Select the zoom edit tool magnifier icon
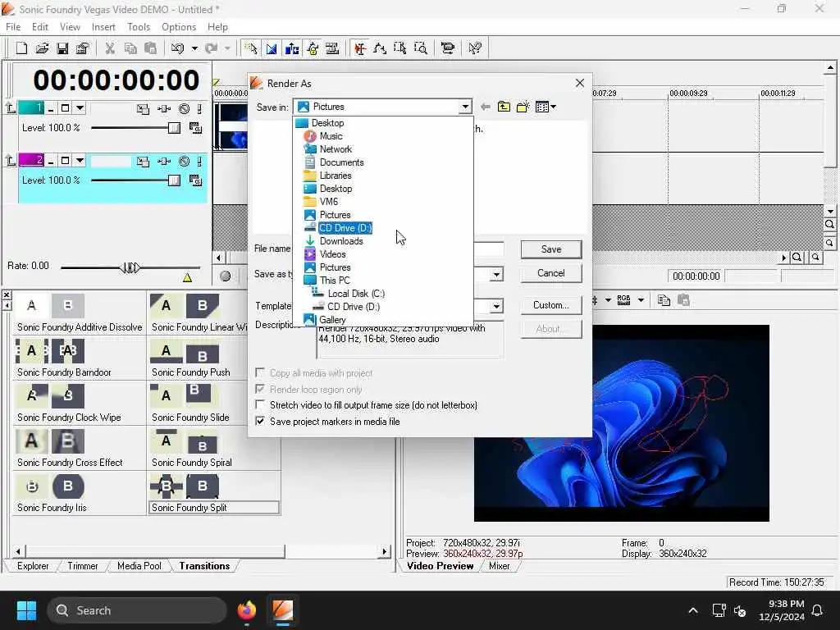 point(421,48)
